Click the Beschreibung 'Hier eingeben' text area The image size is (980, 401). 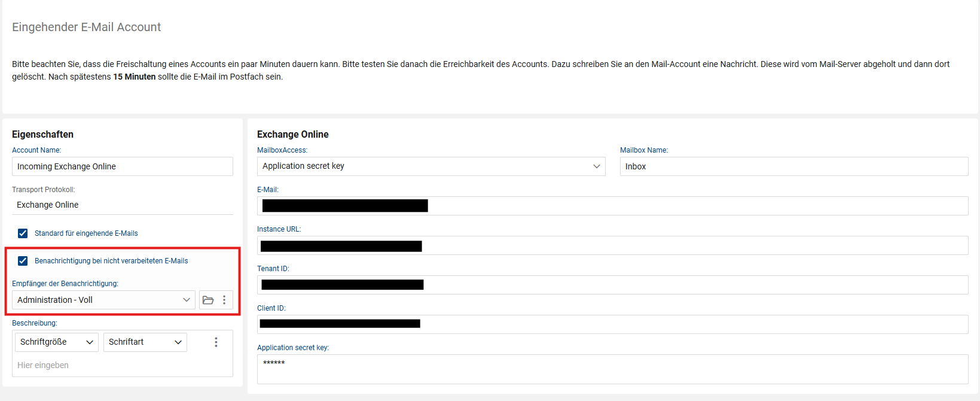123,365
